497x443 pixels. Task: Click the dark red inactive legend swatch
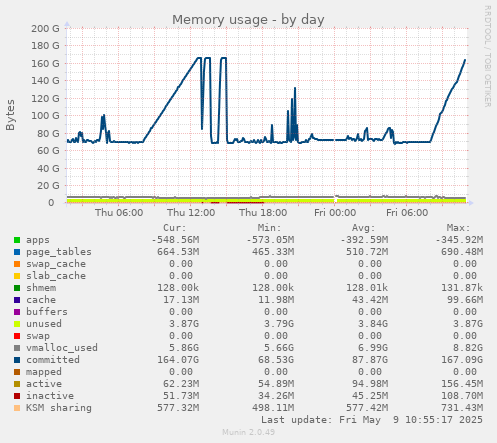17,396
